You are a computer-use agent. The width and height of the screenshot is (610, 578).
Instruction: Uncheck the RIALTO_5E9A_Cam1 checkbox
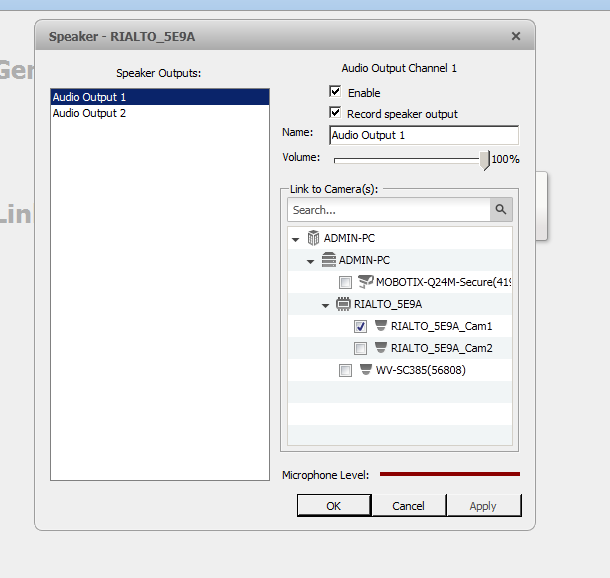(360, 326)
